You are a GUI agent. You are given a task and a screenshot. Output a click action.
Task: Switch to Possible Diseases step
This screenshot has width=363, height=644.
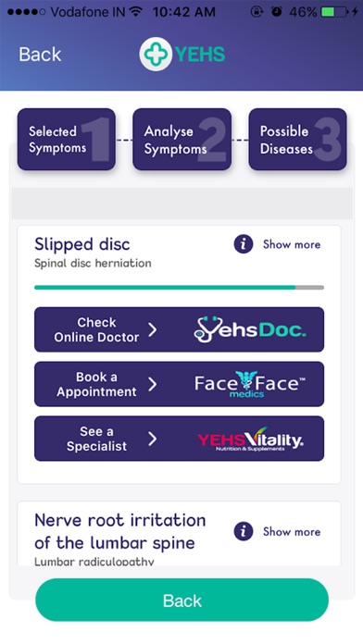[x=297, y=139]
